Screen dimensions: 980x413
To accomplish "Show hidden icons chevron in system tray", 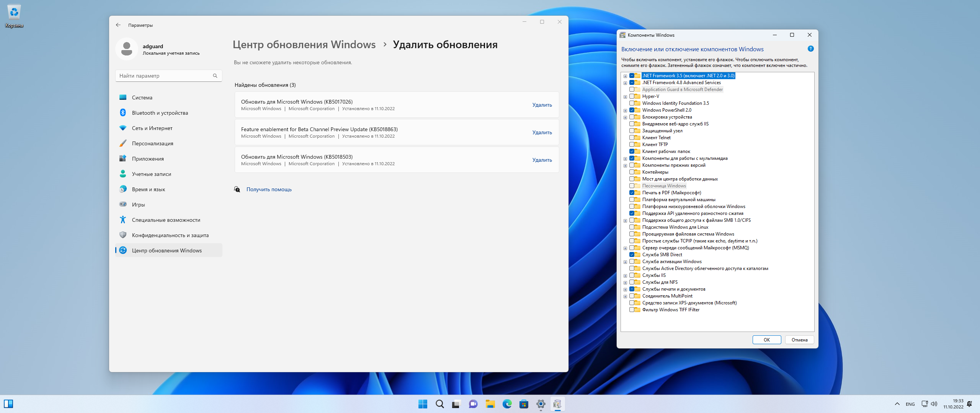I will [897, 404].
